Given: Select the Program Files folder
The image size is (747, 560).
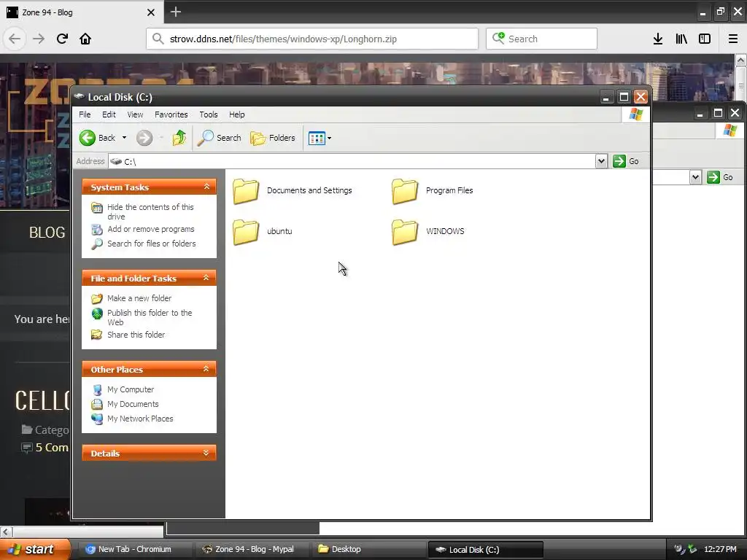Looking at the screenshot, I should point(432,191).
